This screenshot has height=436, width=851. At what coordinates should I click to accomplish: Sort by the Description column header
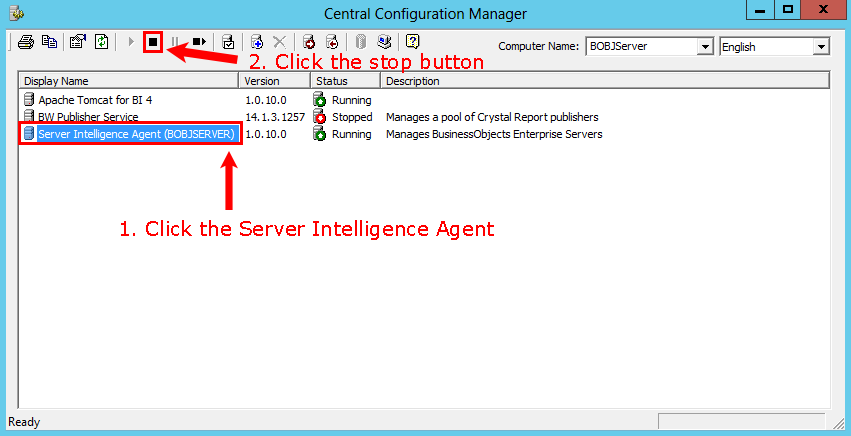605,81
